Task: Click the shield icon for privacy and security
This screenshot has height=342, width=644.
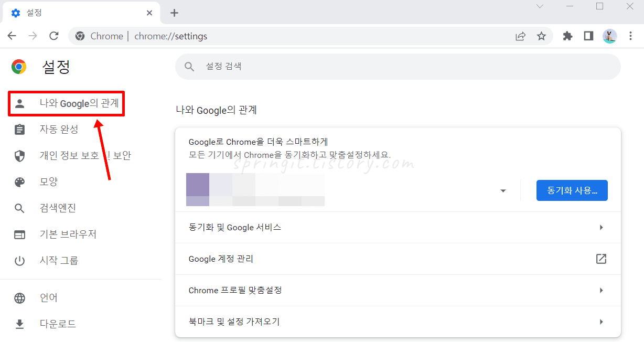Action: [19, 156]
